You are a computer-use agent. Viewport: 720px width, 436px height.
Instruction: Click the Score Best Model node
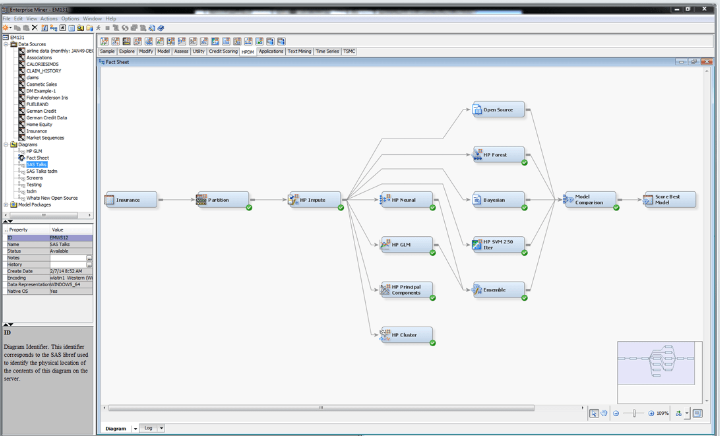(x=668, y=199)
